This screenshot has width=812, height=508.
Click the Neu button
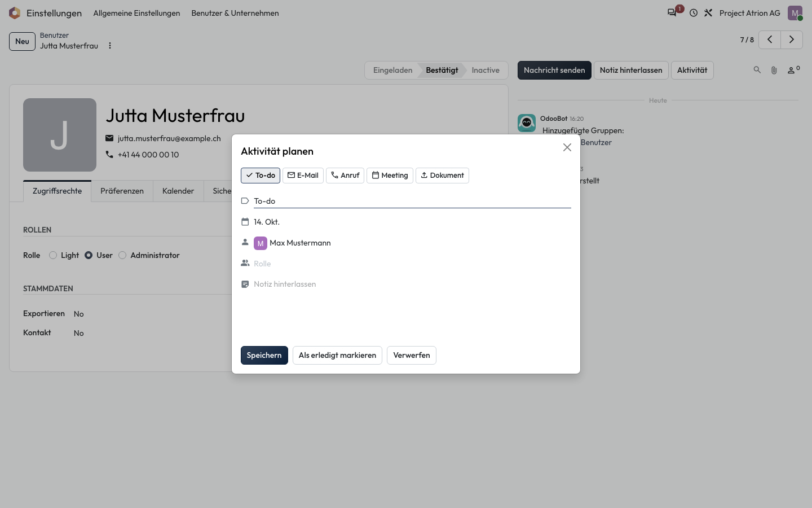pos(22,41)
